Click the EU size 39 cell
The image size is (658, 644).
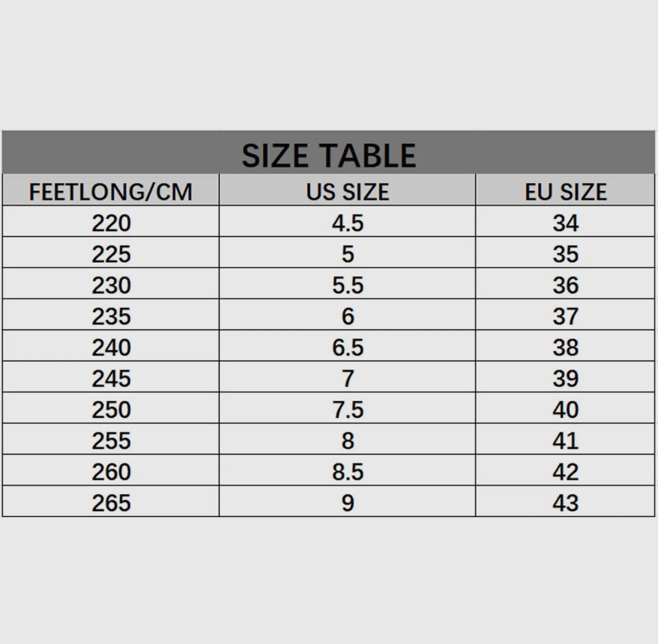pyautogui.click(x=565, y=378)
